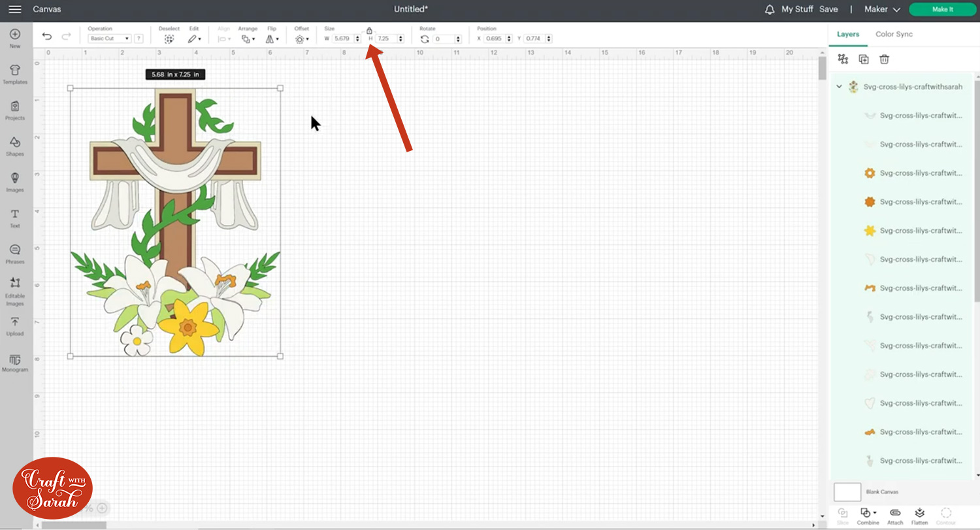Open My Stuff
Viewport: 980px width, 530px height.
(797, 9)
